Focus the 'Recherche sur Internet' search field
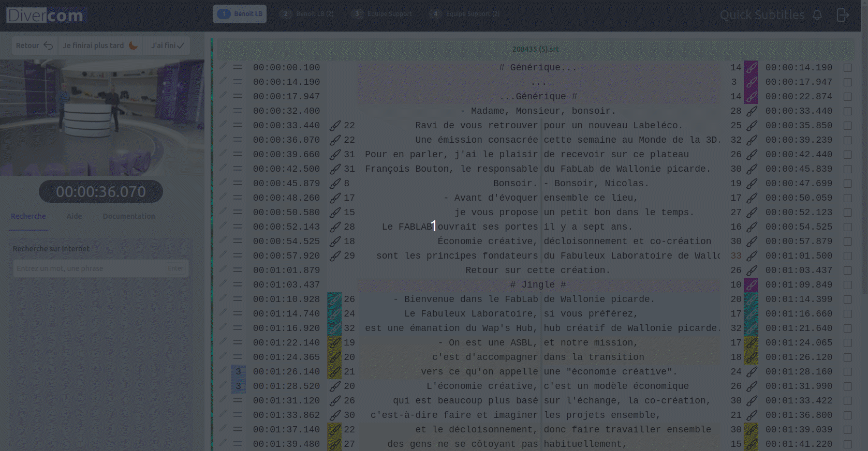This screenshot has width=868, height=451. coord(91,268)
